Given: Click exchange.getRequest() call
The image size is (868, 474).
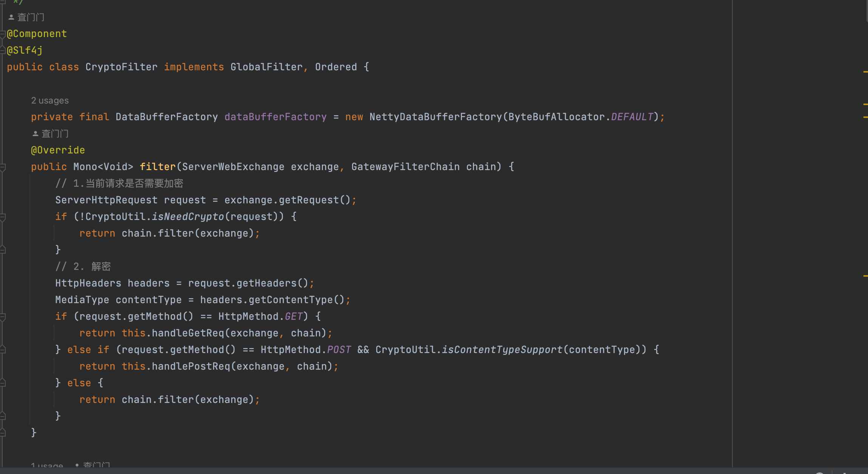Looking at the screenshot, I should [287, 200].
